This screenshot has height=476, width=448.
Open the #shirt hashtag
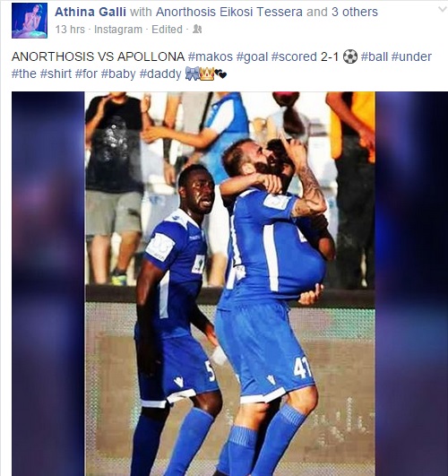pos(56,74)
